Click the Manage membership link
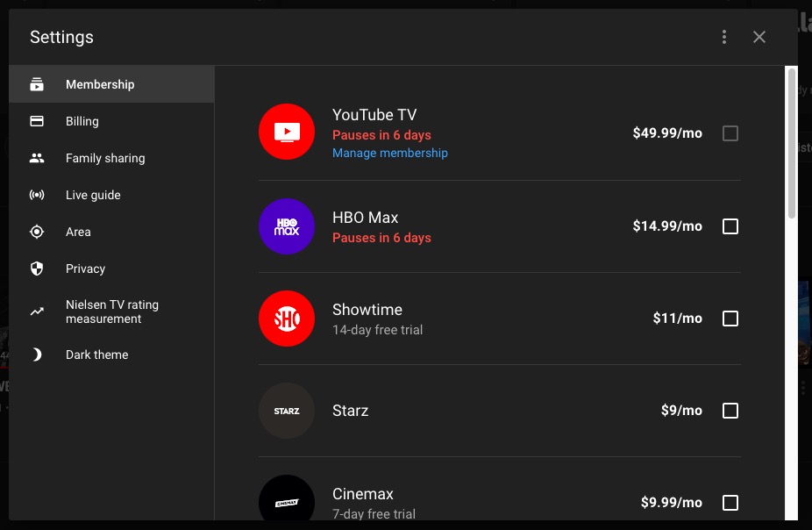The height and width of the screenshot is (530, 812). 390,153
